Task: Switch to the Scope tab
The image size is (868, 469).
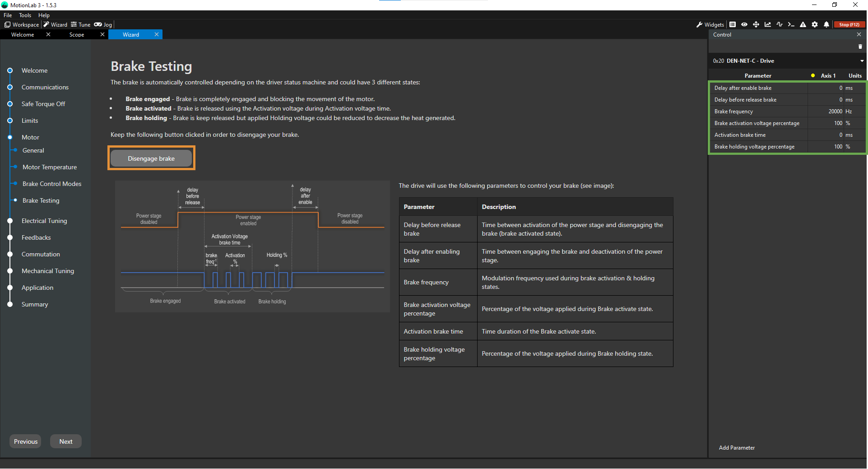Action: point(77,35)
